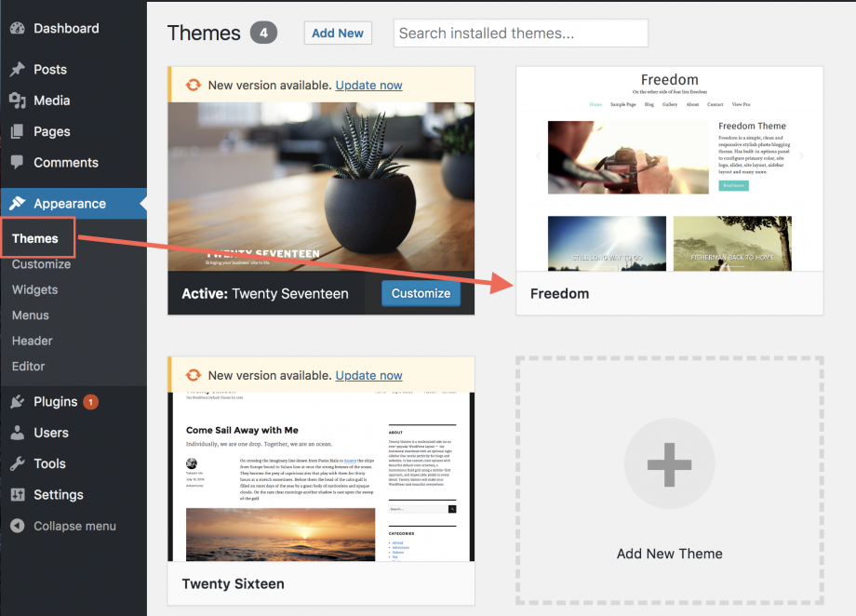Open the Widgets submenu item
The width and height of the screenshot is (856, 616).
click(x=34, y=289)
